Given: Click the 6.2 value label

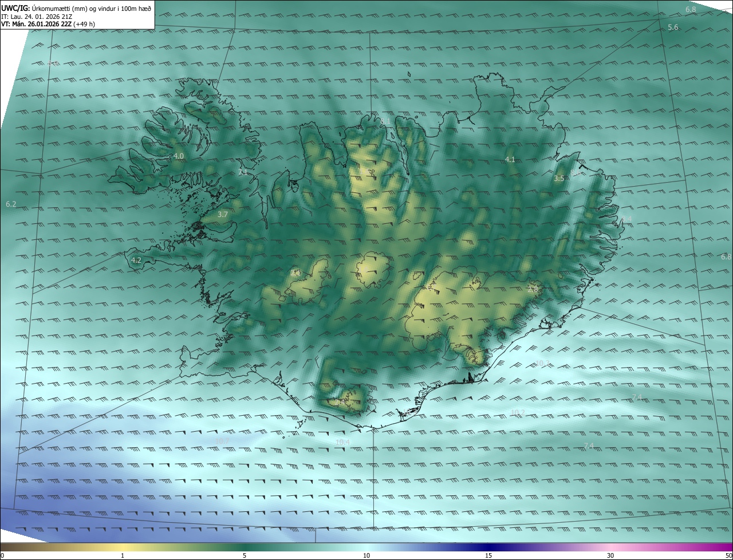Looking at the screenshot, I should [11, 204].
